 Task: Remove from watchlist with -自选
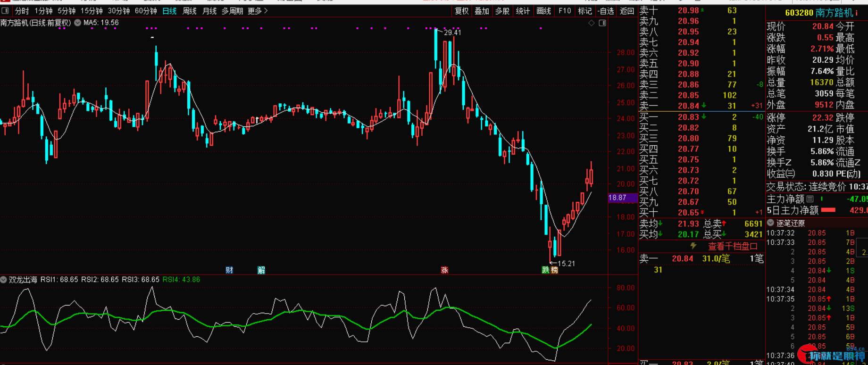(x=606, y=11)
